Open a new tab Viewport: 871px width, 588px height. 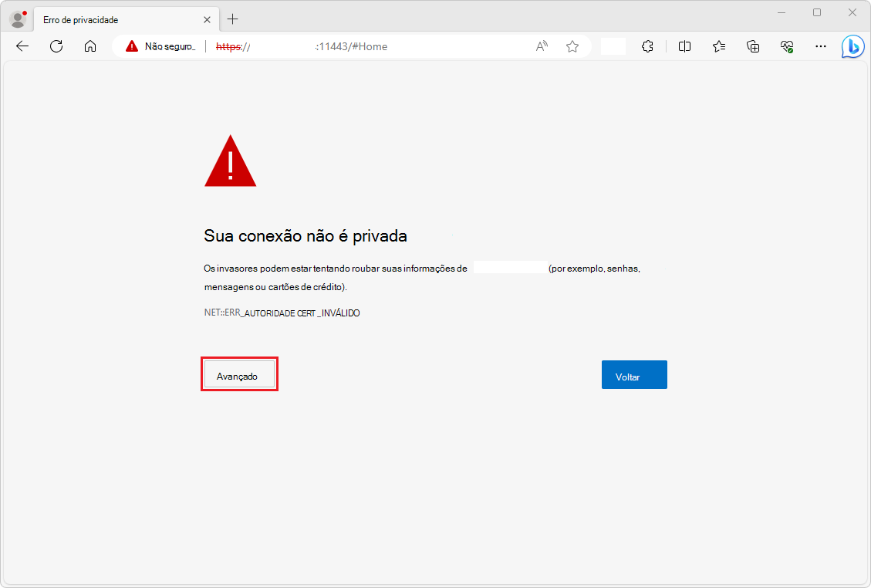click(233, 18)
